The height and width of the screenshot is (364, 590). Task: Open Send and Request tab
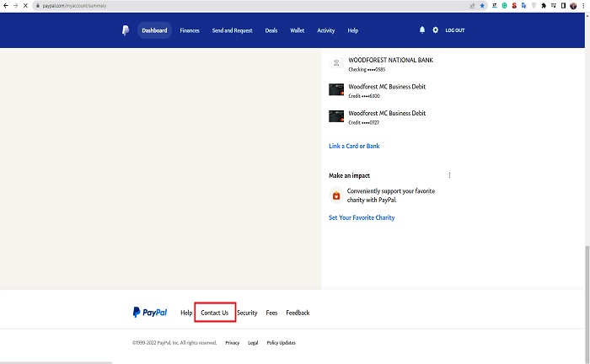coord(232,30)
